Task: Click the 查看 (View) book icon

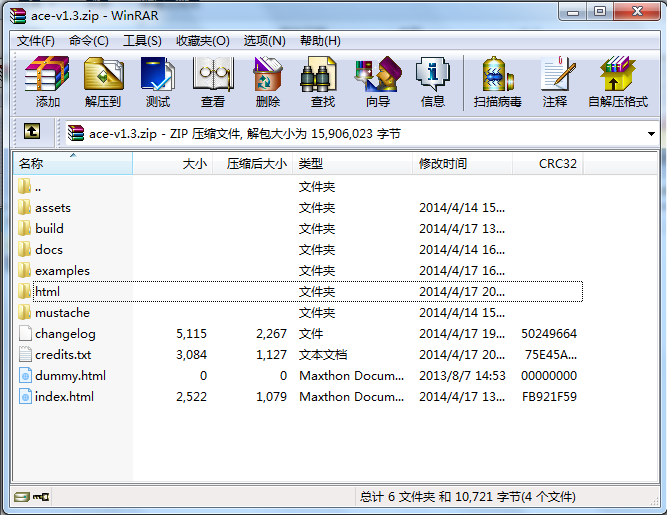Action: [213, 74]
